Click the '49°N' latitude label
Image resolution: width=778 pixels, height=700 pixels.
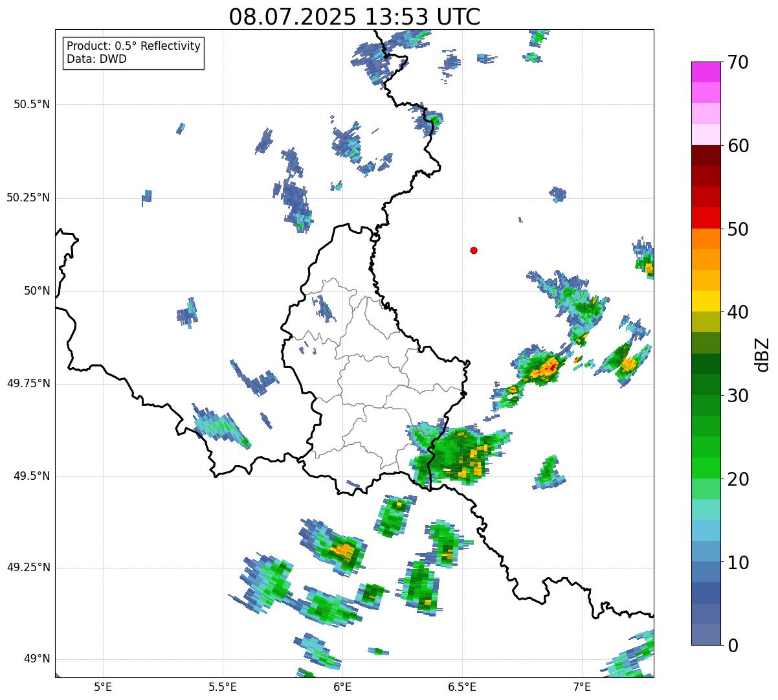37,659
